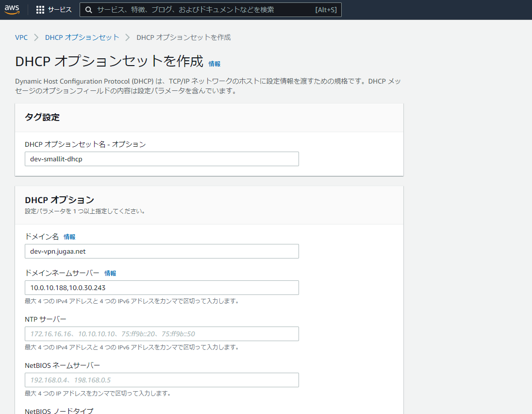Screen dimensions: 532x414
Task: Click the DHCP option set name field
Action: tap(162, 159)
